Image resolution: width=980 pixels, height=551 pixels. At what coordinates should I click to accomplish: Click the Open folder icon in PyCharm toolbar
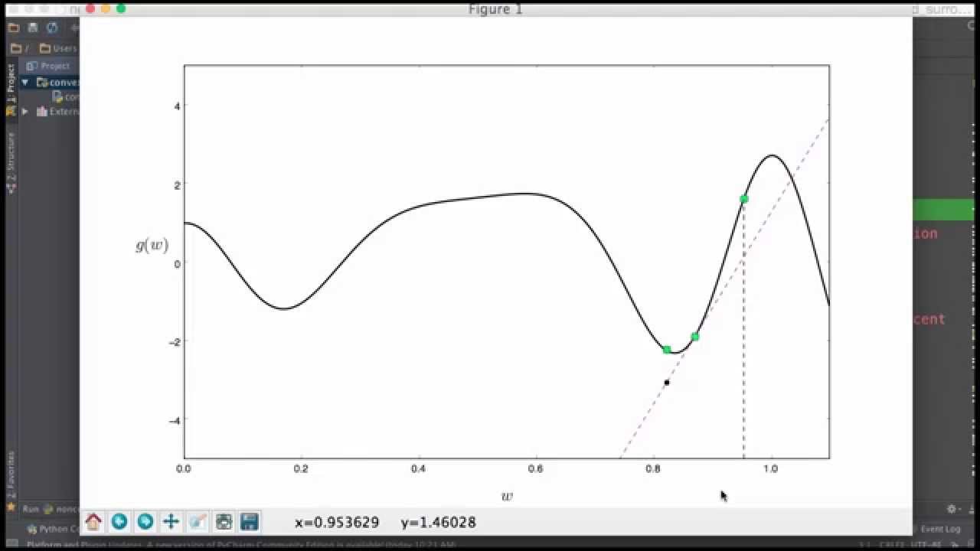click(x=15, y=28)
